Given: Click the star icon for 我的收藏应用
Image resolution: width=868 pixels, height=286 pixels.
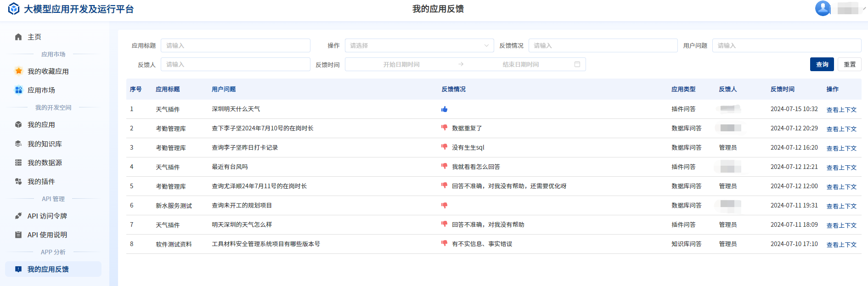Looking at the screenshot, I should (x=18, y=71).
